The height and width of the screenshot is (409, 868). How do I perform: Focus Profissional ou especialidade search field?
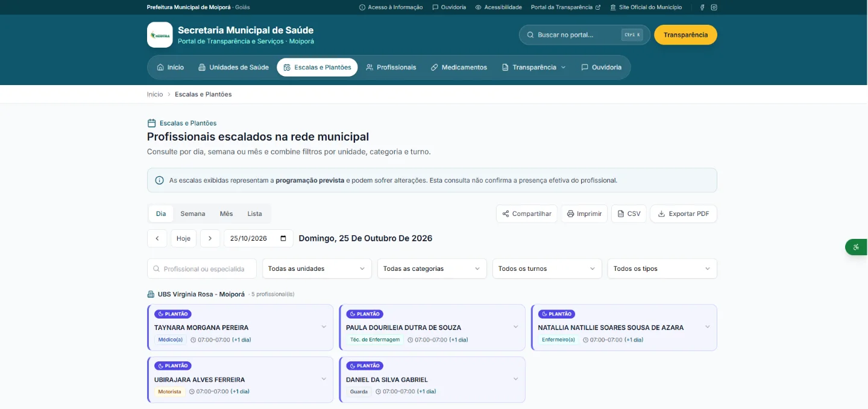point(202,268)
